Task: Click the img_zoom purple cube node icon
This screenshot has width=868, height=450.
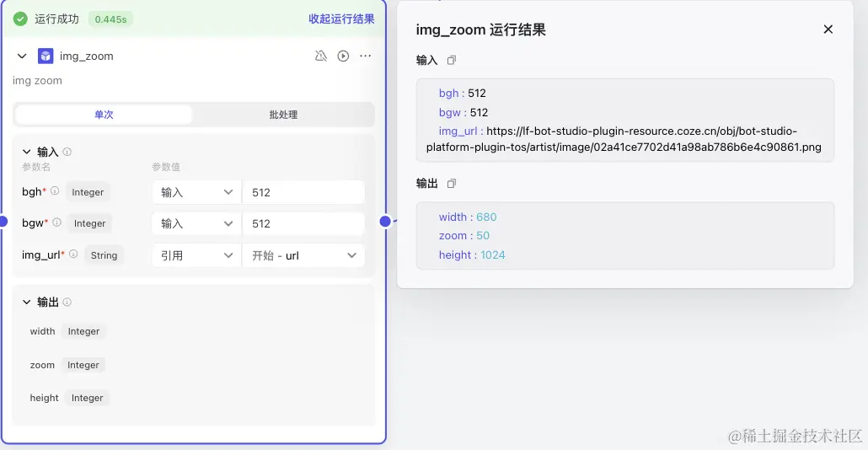Action: (x=46, y=56)
